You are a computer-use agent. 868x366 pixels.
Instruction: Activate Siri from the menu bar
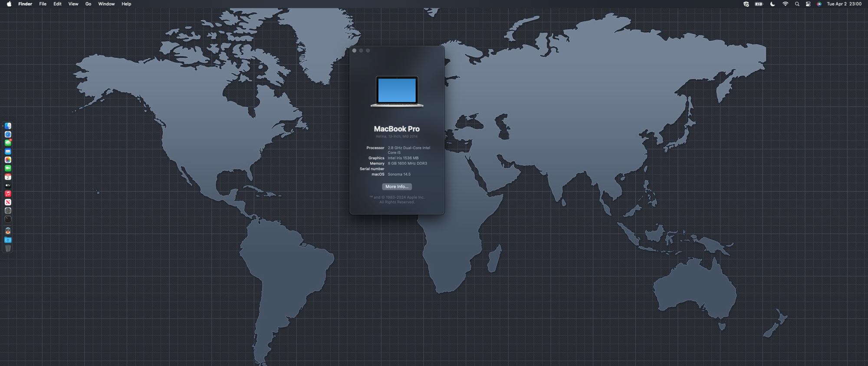(x=819, y=4)
